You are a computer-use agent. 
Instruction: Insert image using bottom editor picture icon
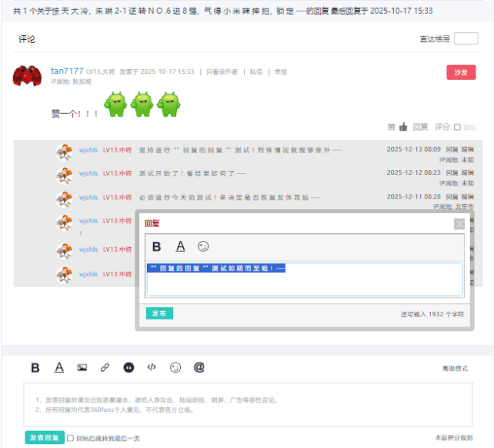(82, 368)
